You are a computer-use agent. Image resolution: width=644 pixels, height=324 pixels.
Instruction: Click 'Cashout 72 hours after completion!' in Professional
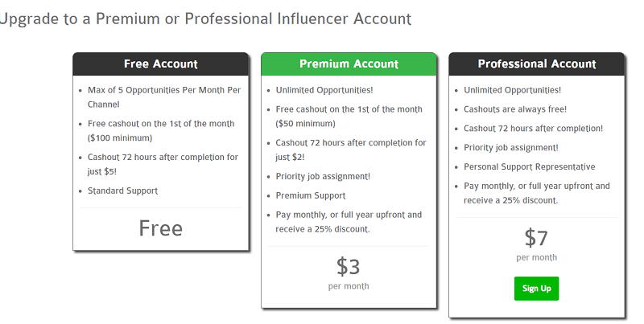533,128
